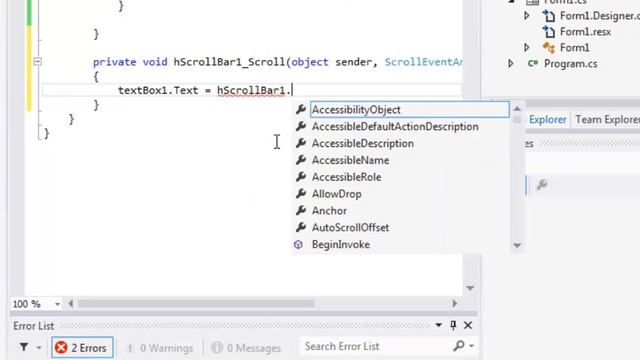Select AccessibleName suggestion
Viewport: 640px width, 360px height.
coord(350,160)
